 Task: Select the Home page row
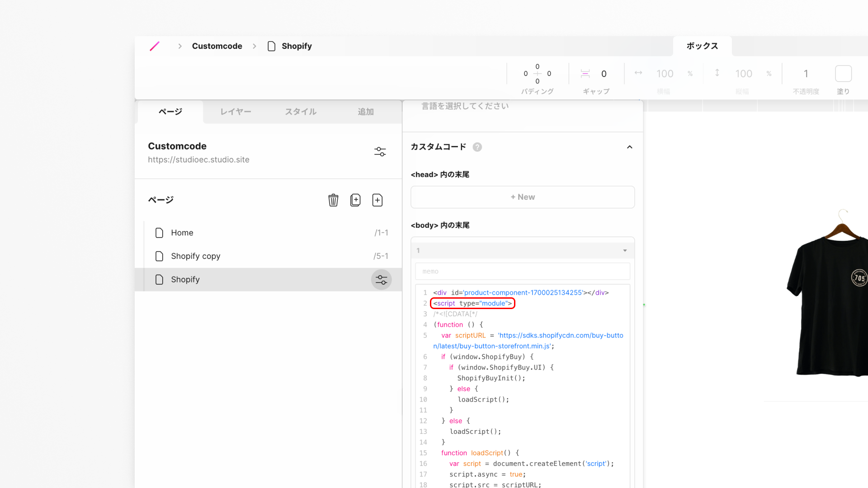point(269,233)
